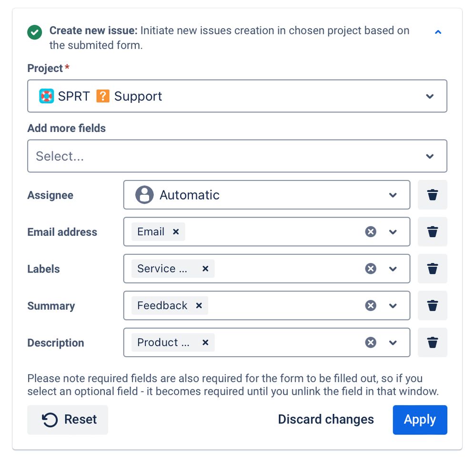Screen dimensions: 476x461
Task: Clear all values in Labels field
Action: click(x=371, y=269)
